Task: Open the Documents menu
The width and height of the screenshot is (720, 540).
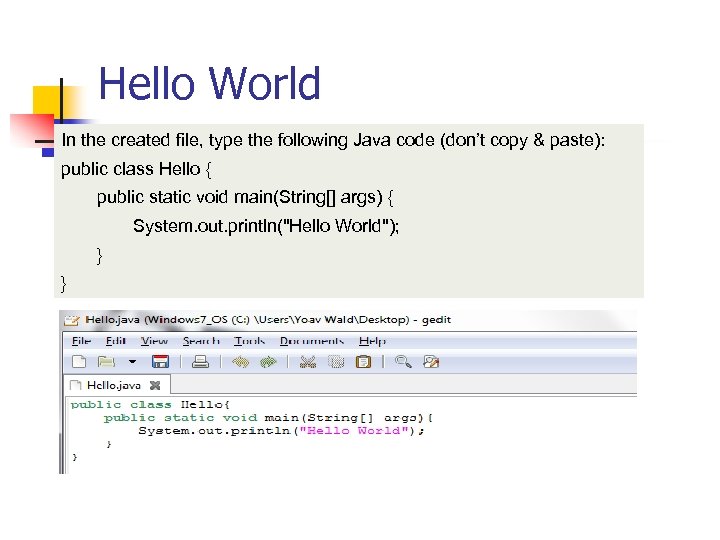Action: pos(312,341)
